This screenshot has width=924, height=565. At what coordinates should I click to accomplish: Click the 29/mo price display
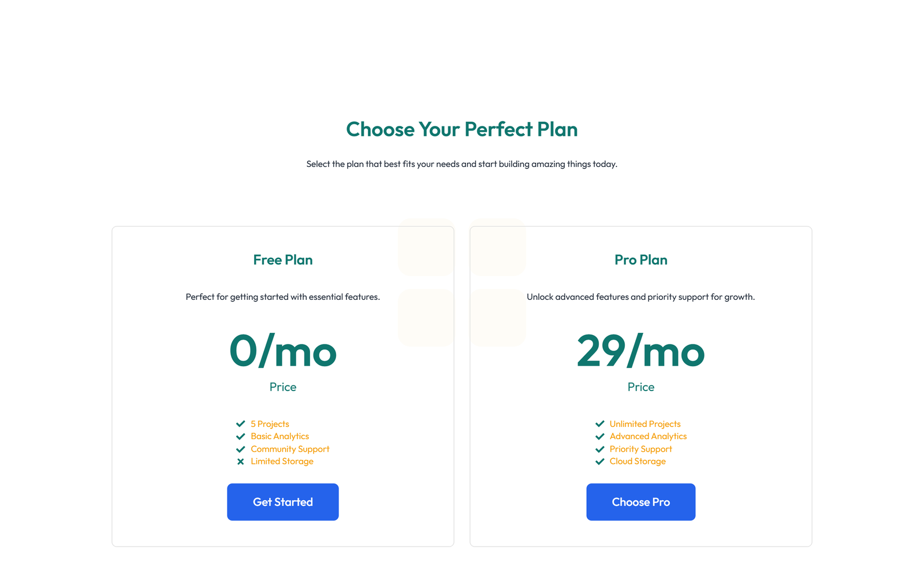641,351
